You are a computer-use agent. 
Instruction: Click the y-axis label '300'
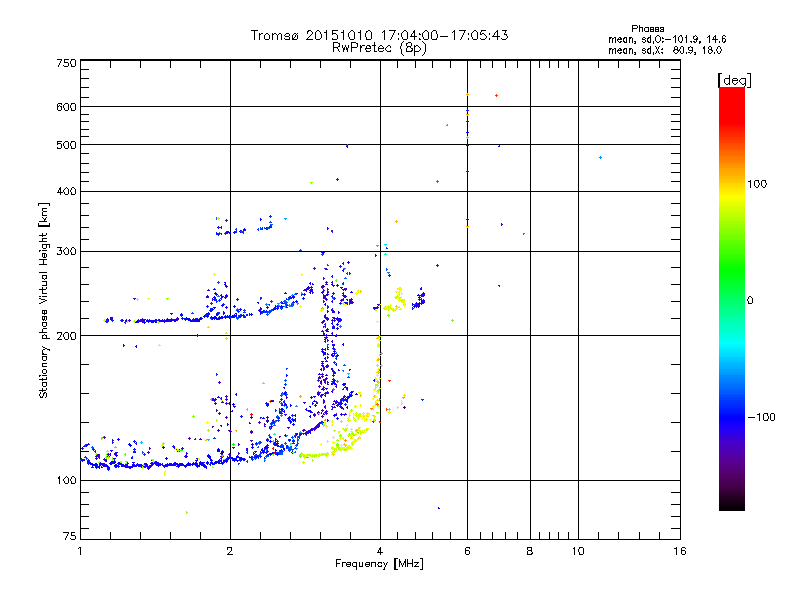[66, 251]
